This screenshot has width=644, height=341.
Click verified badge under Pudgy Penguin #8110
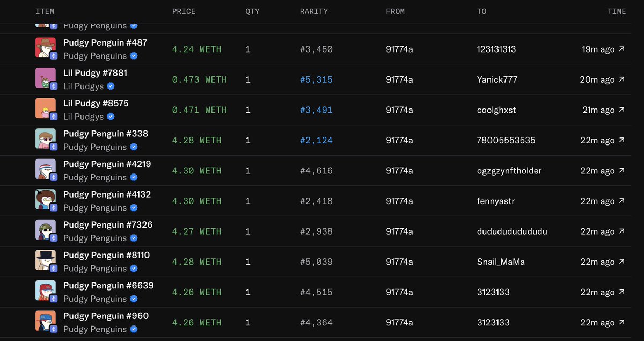pyautogui.click(x=134, y=268)
